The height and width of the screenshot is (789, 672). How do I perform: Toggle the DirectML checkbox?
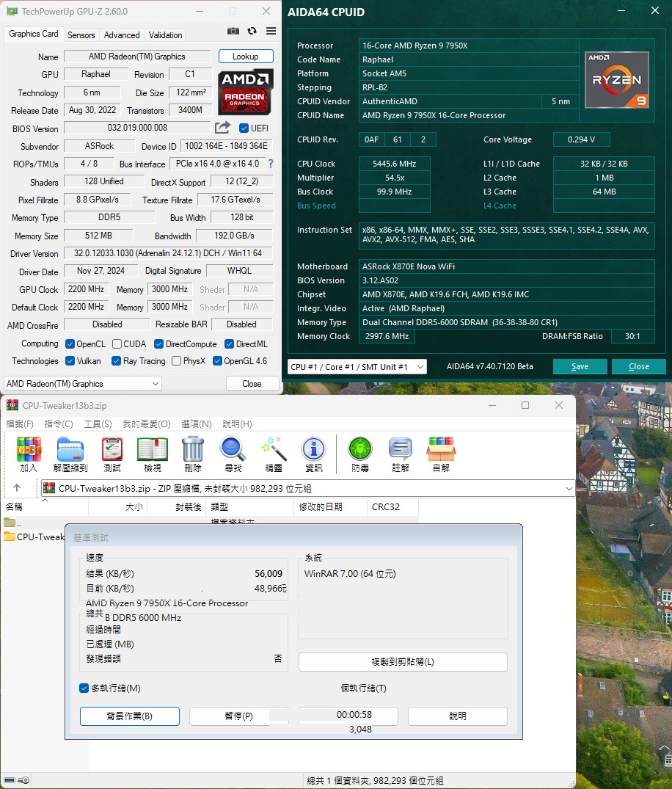pos(229,343)
